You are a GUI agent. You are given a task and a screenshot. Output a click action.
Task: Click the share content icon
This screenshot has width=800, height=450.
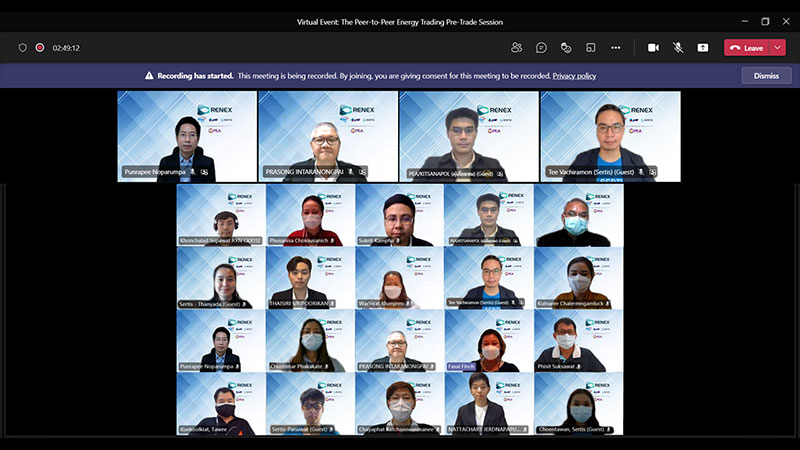pos(703,47)
